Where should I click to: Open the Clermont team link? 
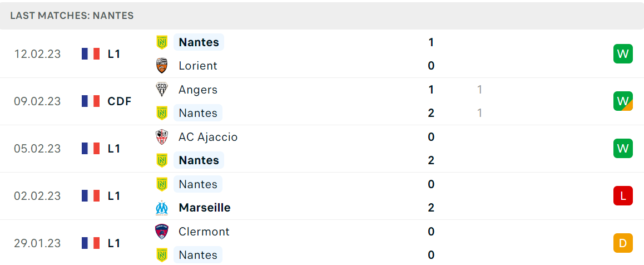[x=204, y=232]
